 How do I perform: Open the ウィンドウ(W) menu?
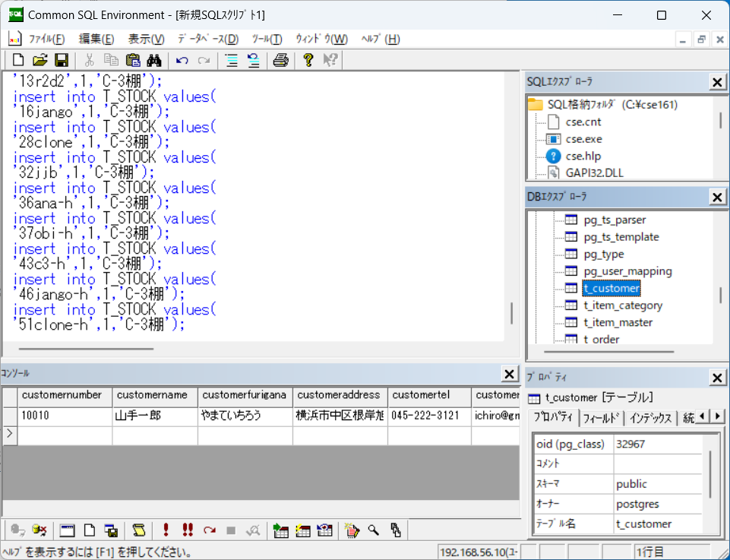click(322, 39)
